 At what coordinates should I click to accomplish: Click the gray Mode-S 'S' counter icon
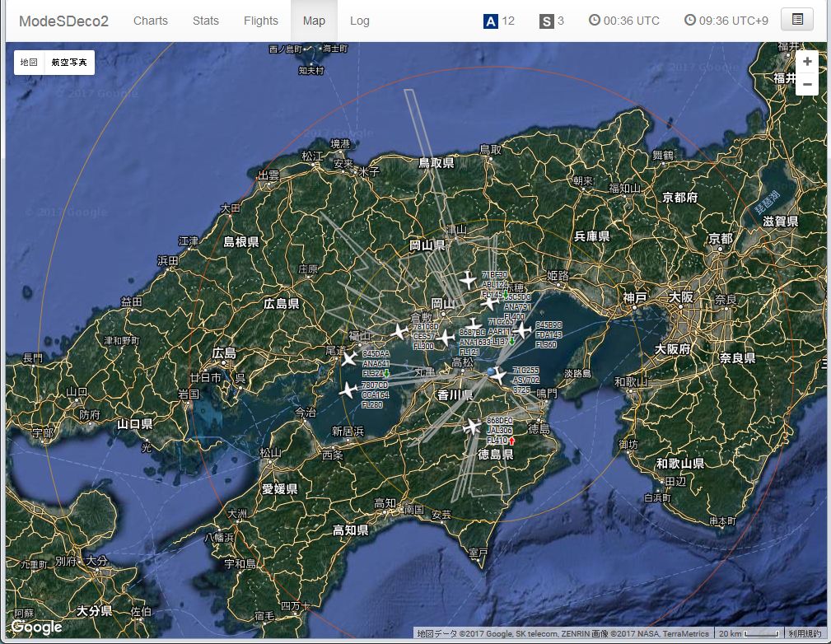[546, 21]
